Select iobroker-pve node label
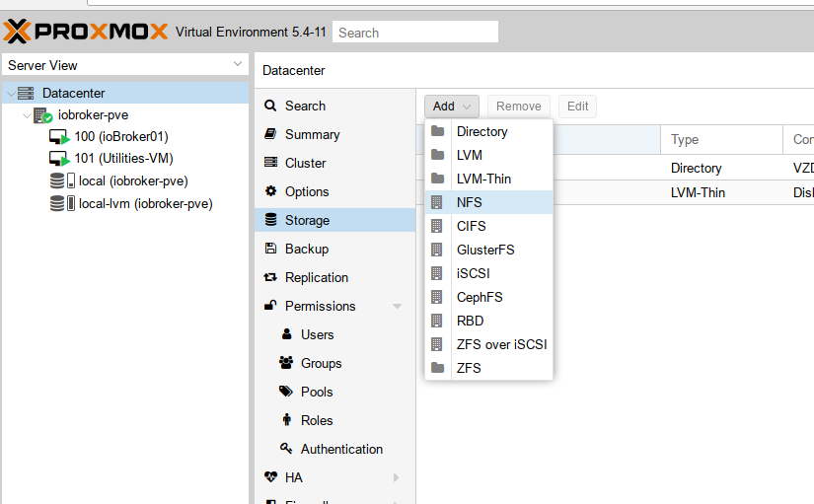This screenshot has width=814, height=504. 94,114
